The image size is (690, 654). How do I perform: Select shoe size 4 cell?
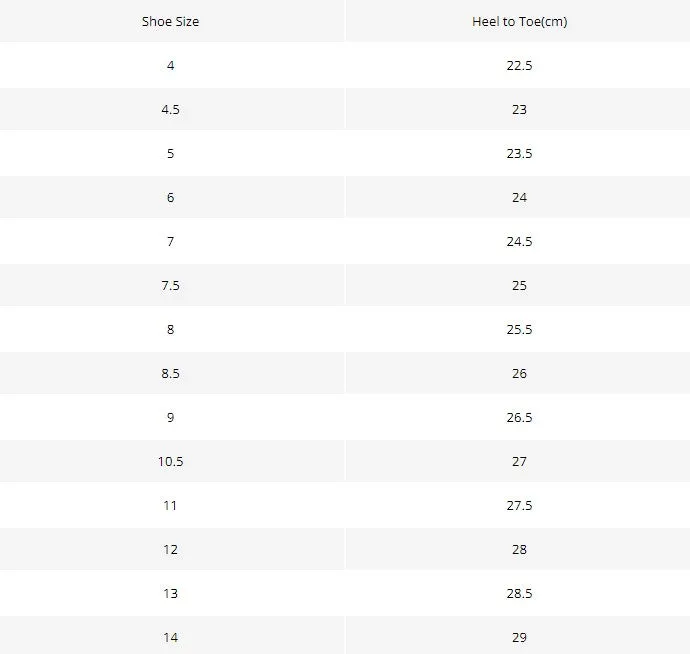pyautogui.click(x=170, y=66)
